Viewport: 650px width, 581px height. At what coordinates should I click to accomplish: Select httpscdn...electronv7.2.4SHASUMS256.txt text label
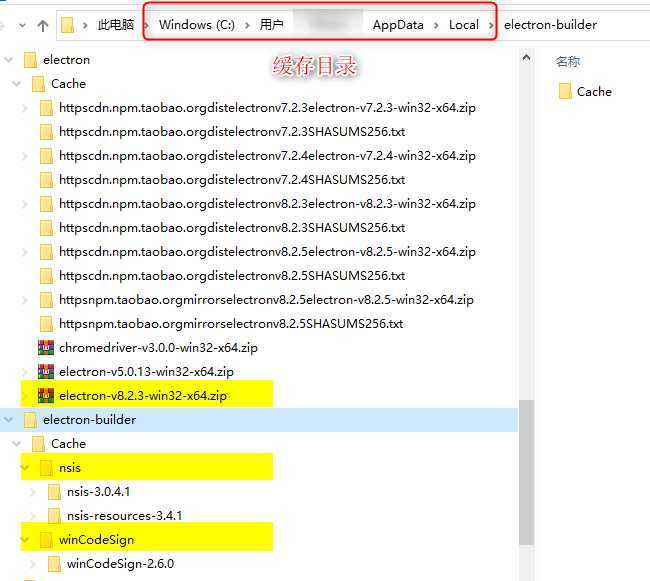(x=232, y=180)
